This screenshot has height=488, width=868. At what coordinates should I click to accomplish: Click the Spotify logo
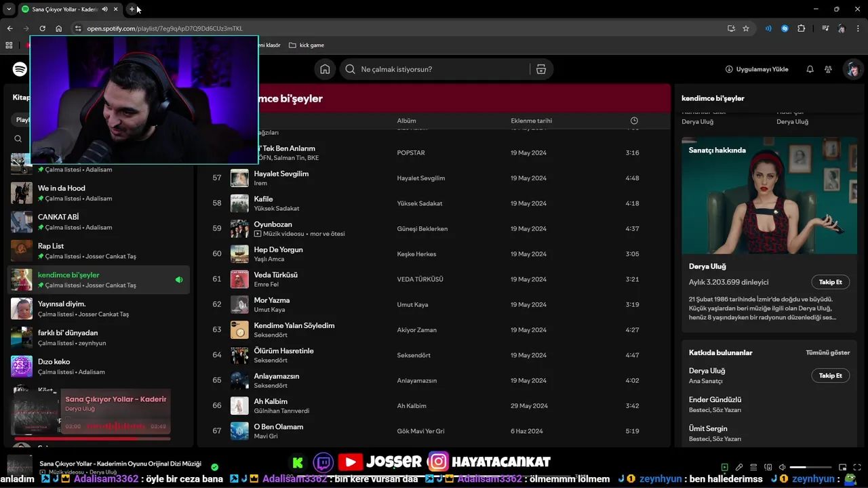pyautogui.click(x=20, y=69)
